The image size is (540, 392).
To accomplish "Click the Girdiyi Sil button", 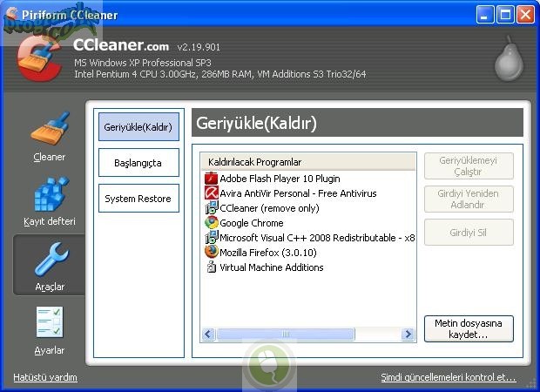I will click(469, 233).
